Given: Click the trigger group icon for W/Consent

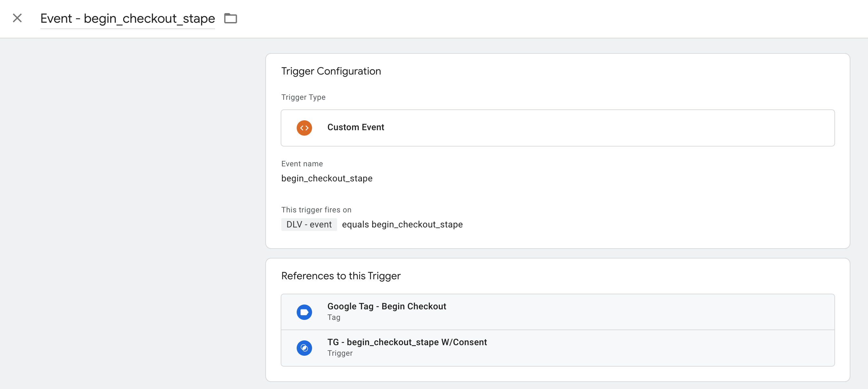Looking at the screenshot, I should 304,348.
